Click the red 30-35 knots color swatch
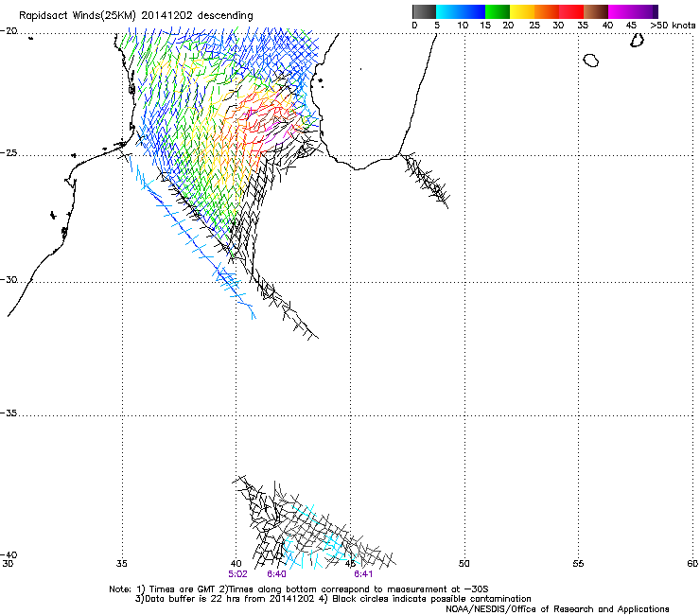 [571, 11]
